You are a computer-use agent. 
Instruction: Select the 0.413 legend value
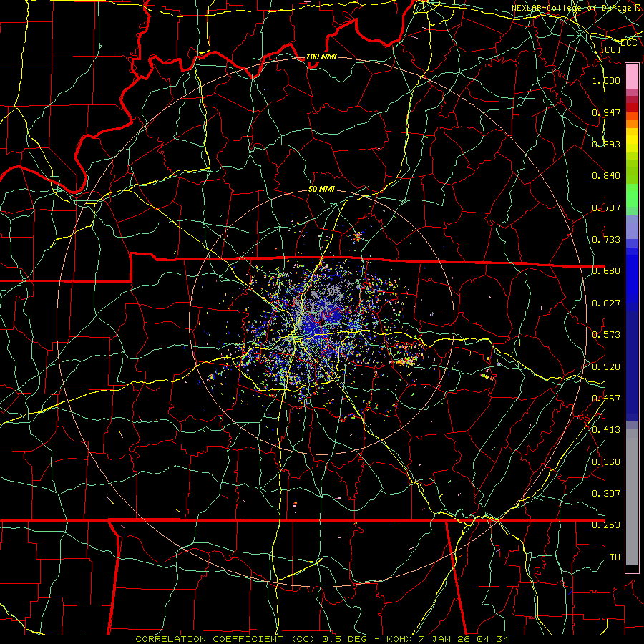[606, 429]
